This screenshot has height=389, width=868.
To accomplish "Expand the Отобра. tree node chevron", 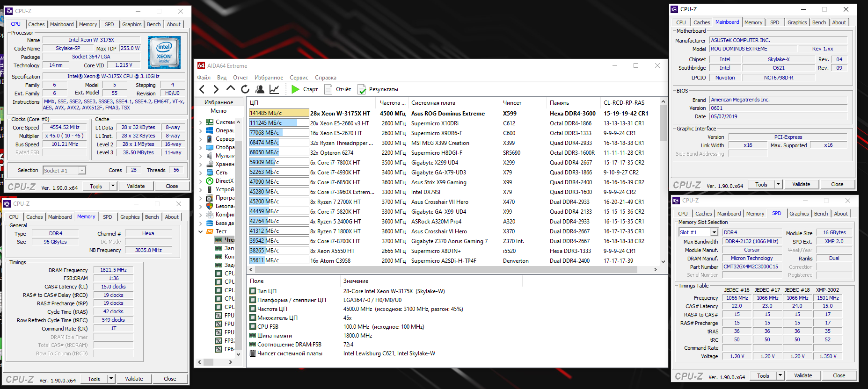I will click(201, 147).
